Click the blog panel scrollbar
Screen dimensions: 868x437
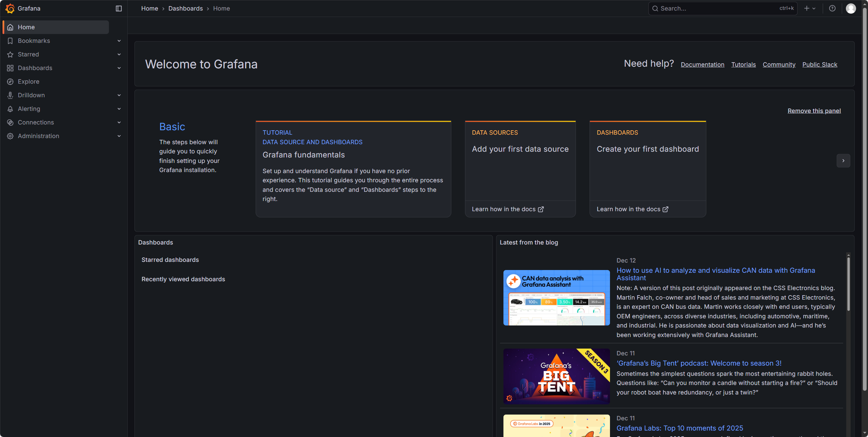[848, 284]
